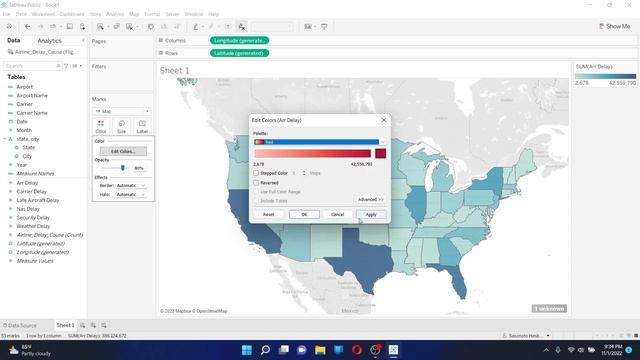This screenshot has width=640, height=360.
Task: Switch to the Data Source tab
Action: tap(20, 325)
